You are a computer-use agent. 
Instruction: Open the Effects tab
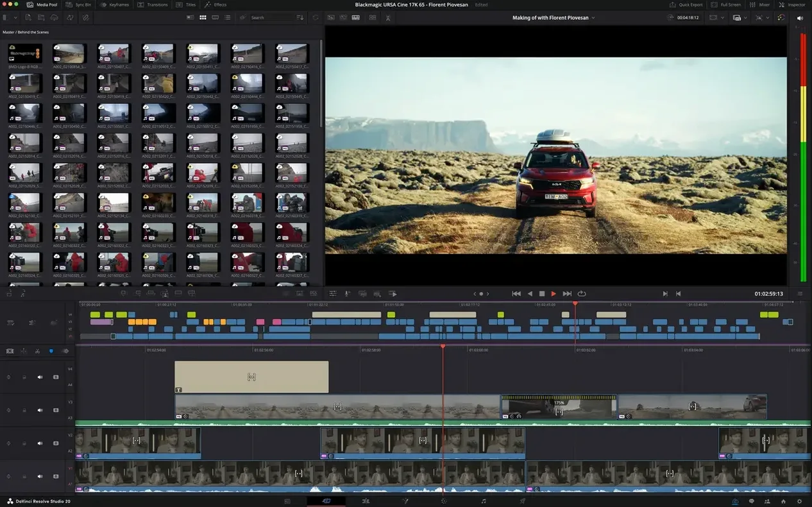[x=216, y=4]
